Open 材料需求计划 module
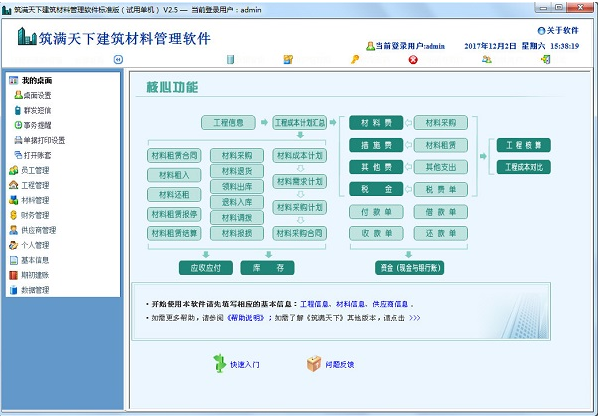This screenshot has height=416, width=600. (x=300, y=181)
